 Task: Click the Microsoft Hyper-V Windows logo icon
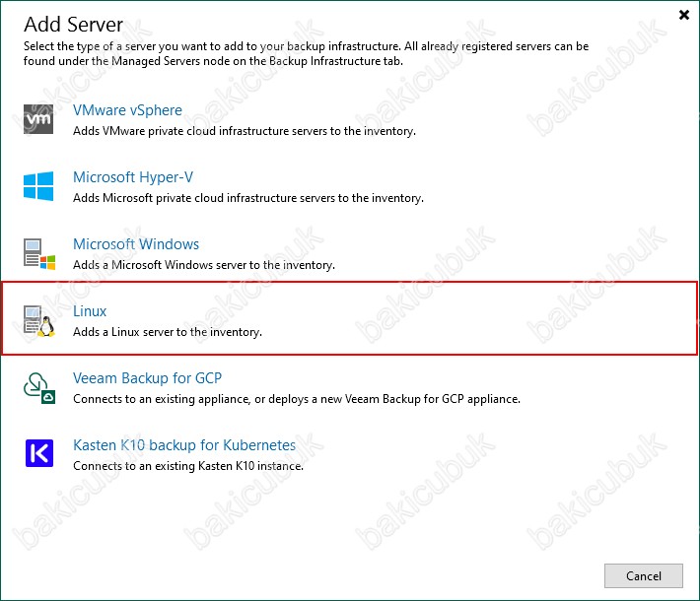(38, 186)
